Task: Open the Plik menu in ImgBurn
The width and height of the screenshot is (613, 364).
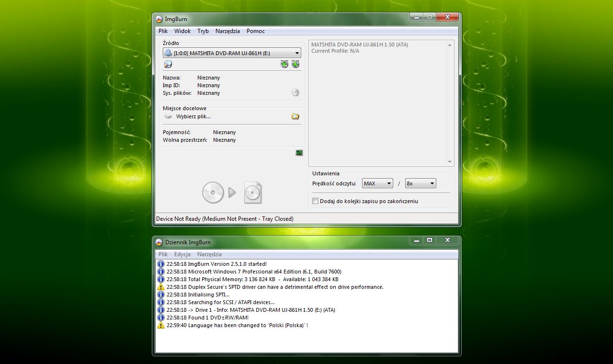Action: pyautogui.click(x=163, y=31)
